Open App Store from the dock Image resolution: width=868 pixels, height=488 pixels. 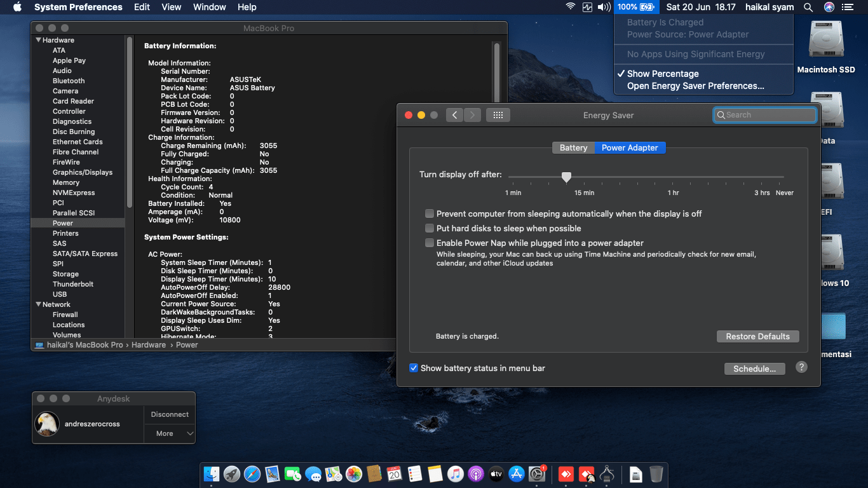pos(517,474)
